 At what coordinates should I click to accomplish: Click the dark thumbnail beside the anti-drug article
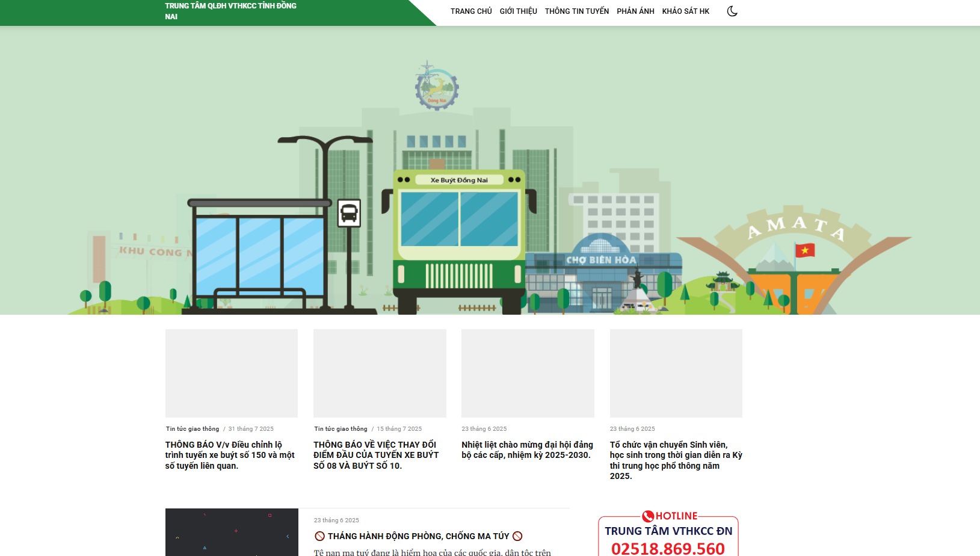[232, 532]
